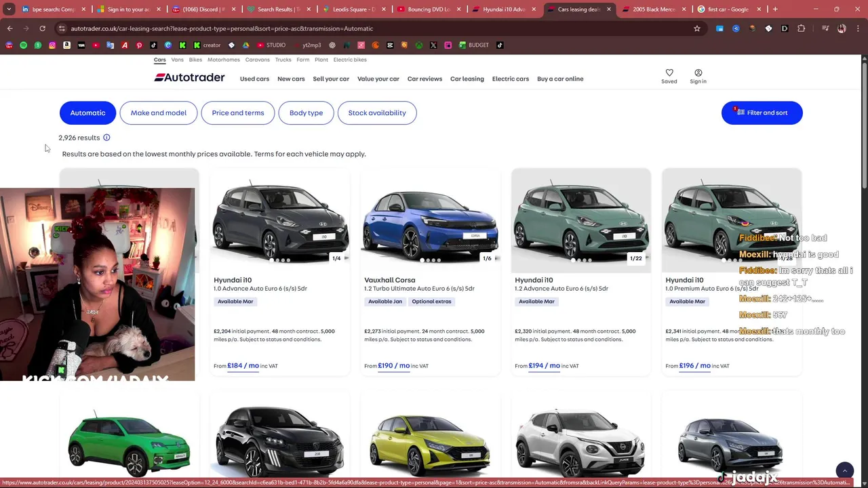Reload the page
868x488 pixels.
pos(42,28)
